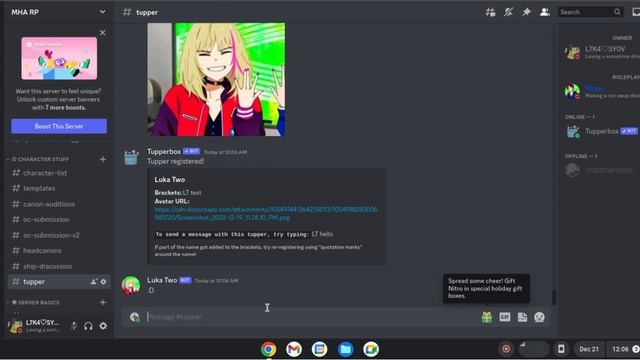Click Tupperbox username in message
The image size is (640, 360).
point(164,151)
